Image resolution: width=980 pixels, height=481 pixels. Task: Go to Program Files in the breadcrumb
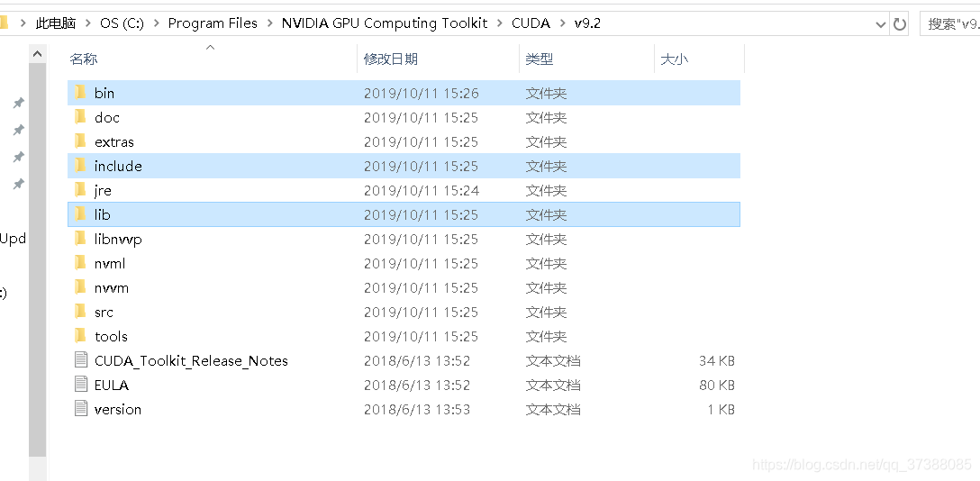[x=213, y=23]
